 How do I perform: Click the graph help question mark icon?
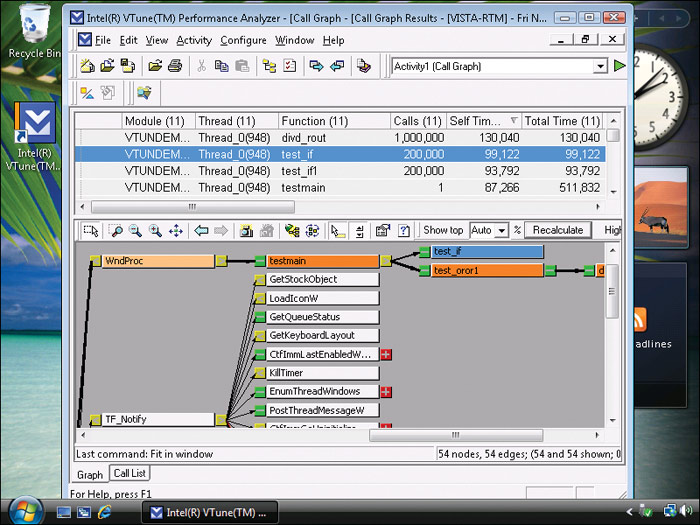(404, 230)
